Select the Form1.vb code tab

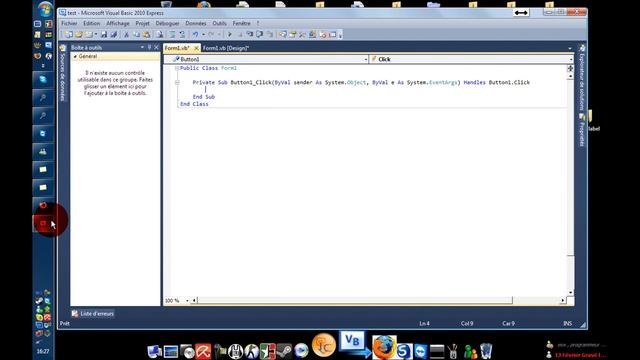tap(177, 48)
